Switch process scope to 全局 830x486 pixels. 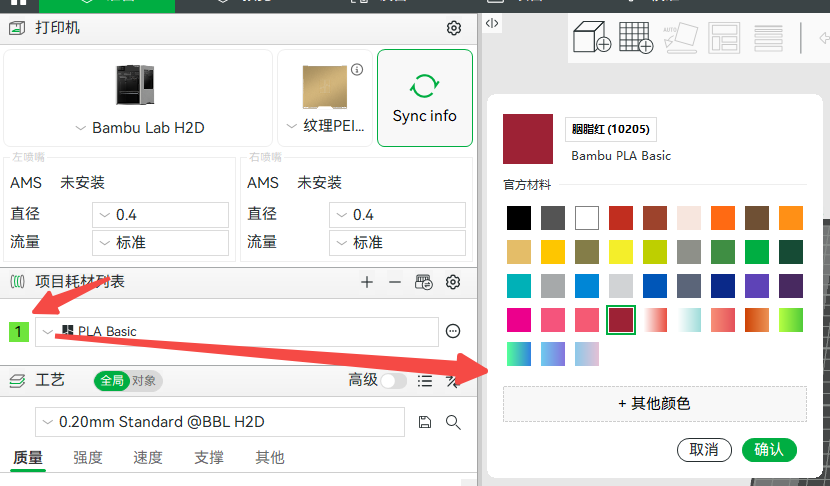click(112, 381)
